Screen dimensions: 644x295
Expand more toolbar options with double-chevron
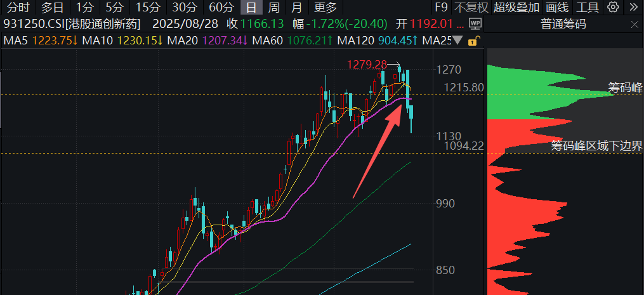[634, 7]
